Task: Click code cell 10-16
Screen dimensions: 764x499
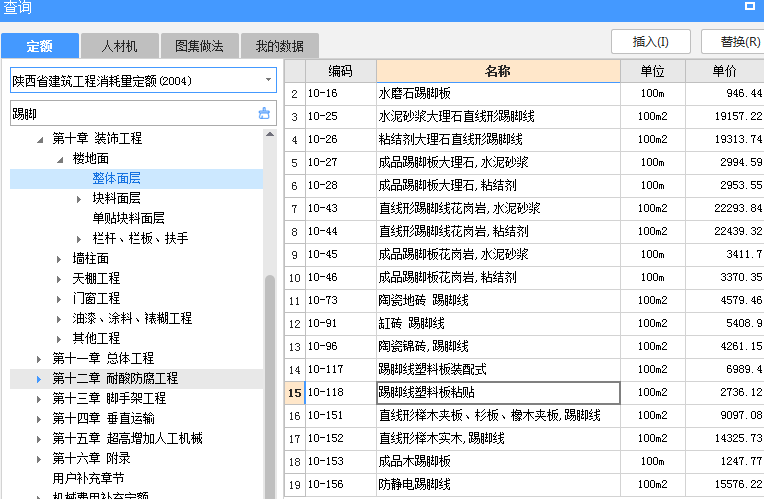Action: [341, 94]
